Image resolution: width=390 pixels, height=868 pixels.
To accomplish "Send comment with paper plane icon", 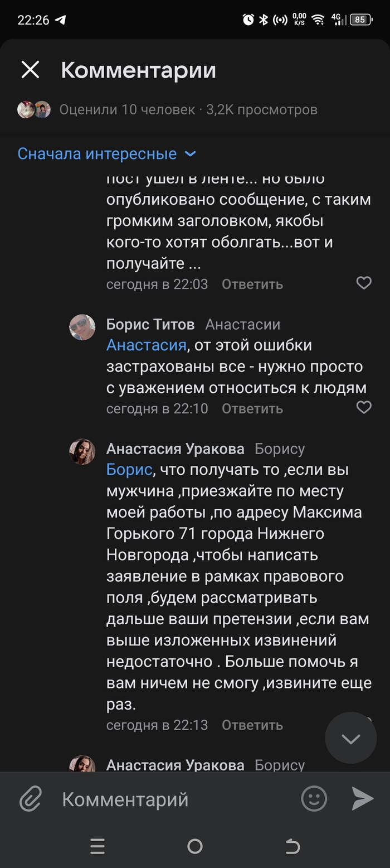I will pyautogui.click(x=362, y=799).
